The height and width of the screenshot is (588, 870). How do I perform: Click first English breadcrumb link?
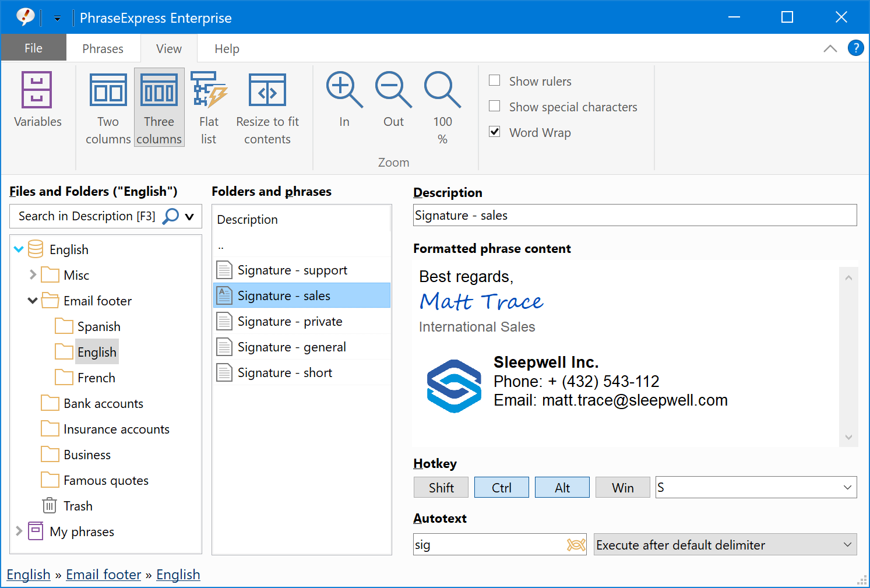[x=29, y=575]
